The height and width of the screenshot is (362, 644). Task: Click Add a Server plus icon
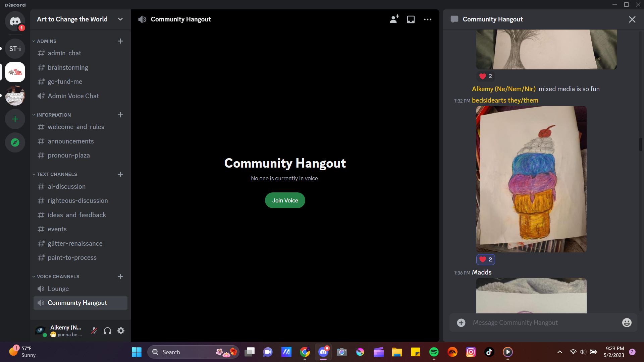coord(15,119)
